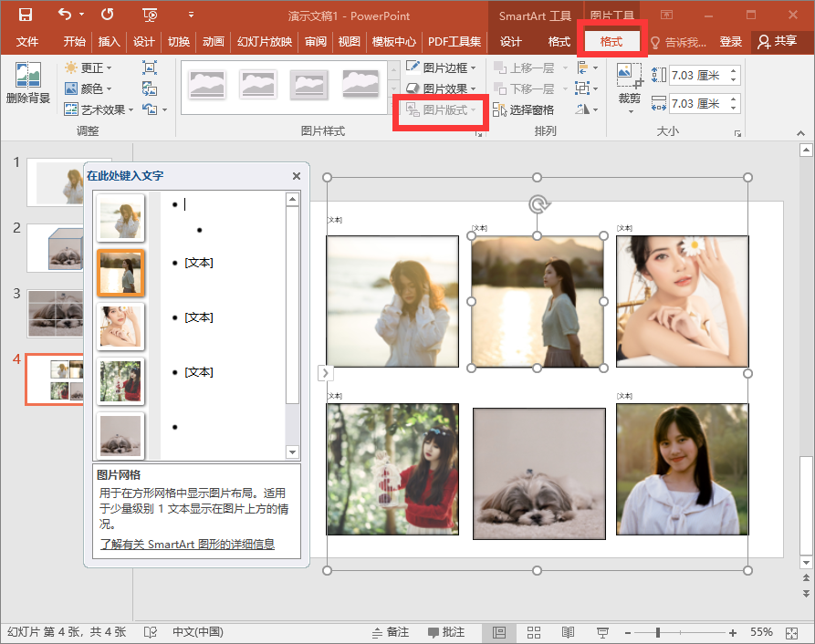Expand the crop options arrow under 裁剪

631,111
